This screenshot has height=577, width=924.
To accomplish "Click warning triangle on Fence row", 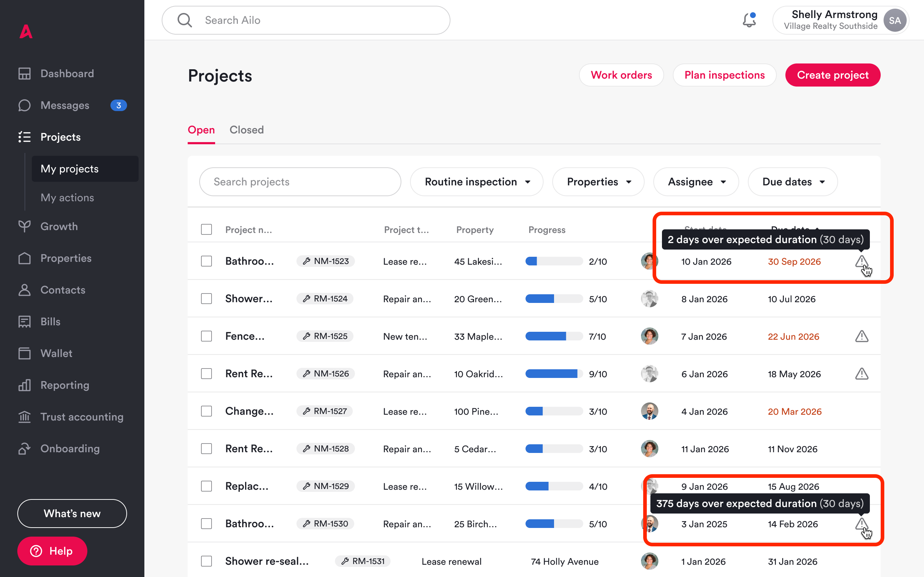I will [862, 336].
